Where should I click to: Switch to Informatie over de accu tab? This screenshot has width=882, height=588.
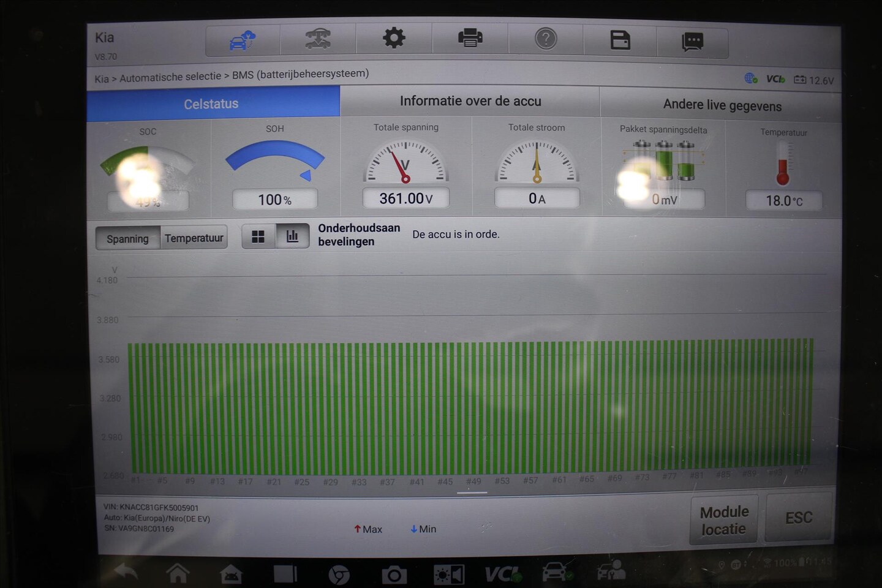(470, 101)
